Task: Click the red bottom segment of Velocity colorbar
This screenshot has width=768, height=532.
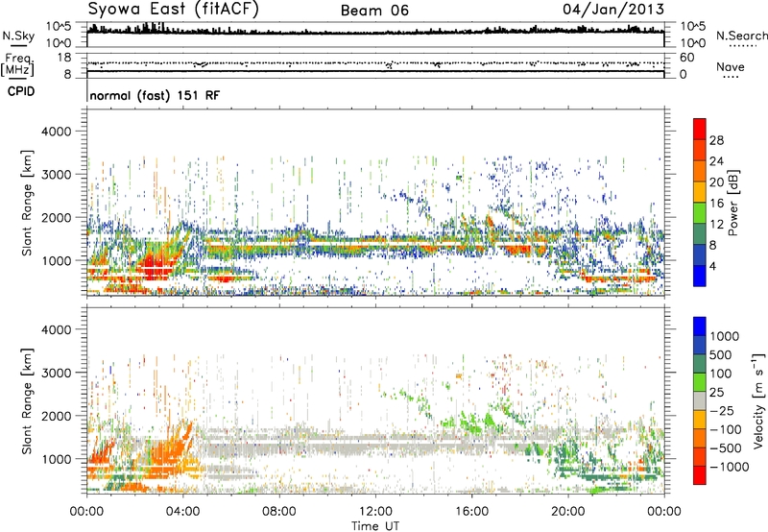Action: pyautogui.click(x=700, y=475)
